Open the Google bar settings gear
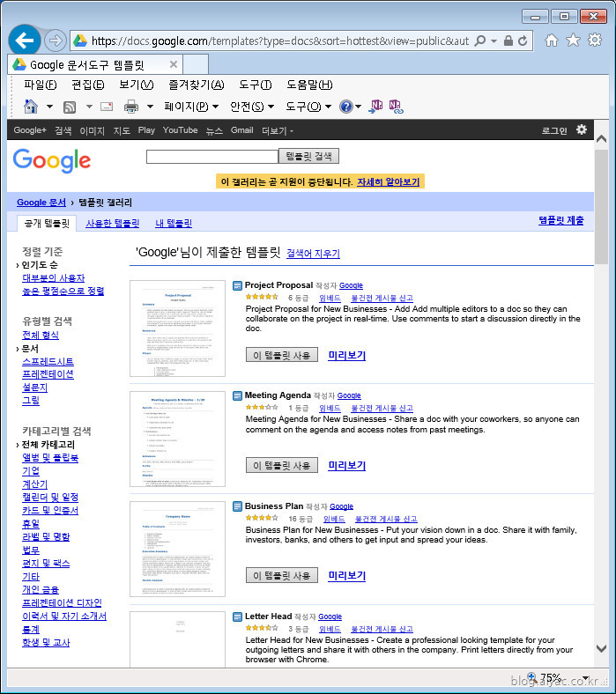This screenshot has width=616, height=694. 582,129
